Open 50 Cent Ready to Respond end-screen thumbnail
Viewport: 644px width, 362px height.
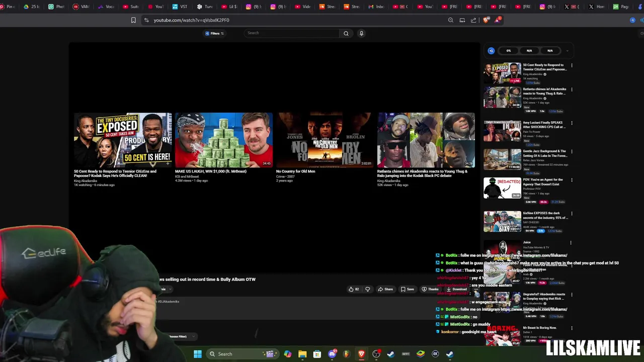coord(123,140)
